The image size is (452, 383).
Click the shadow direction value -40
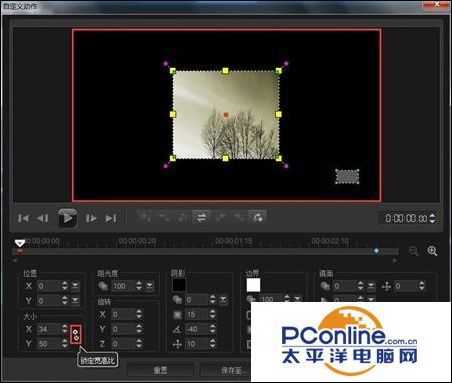click(197, 329)
